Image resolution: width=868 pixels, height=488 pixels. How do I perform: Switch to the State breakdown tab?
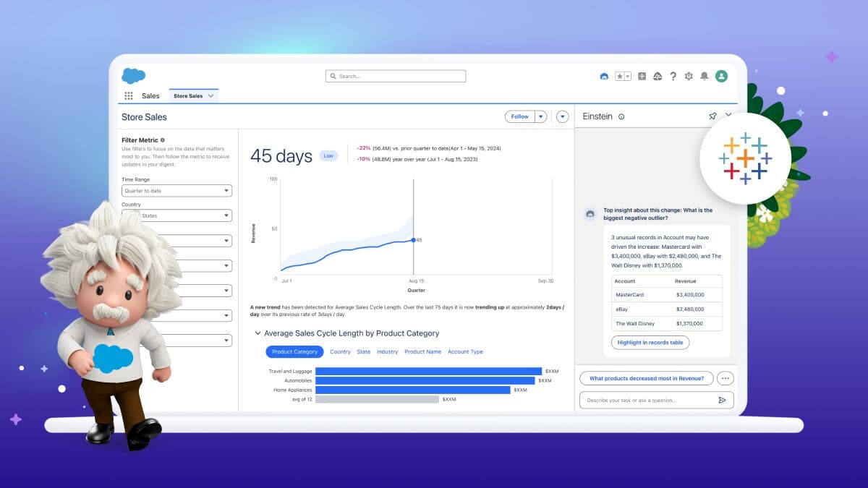pos(364,351)
